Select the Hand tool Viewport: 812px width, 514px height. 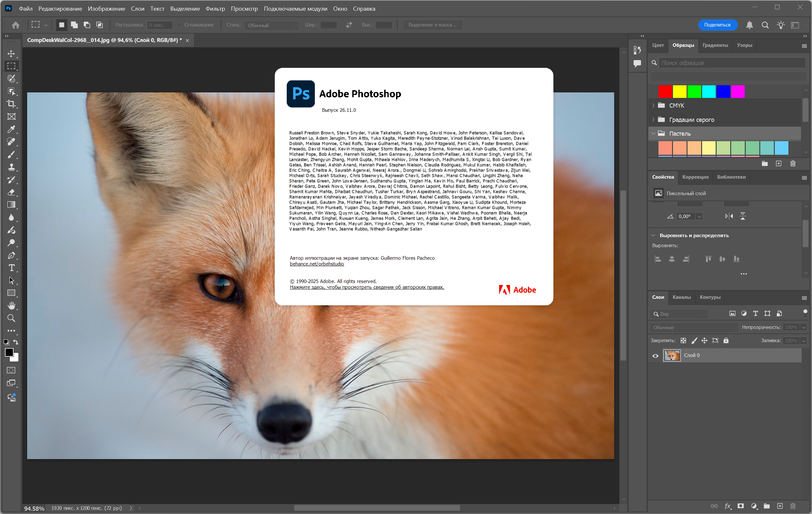coord(11,306)
